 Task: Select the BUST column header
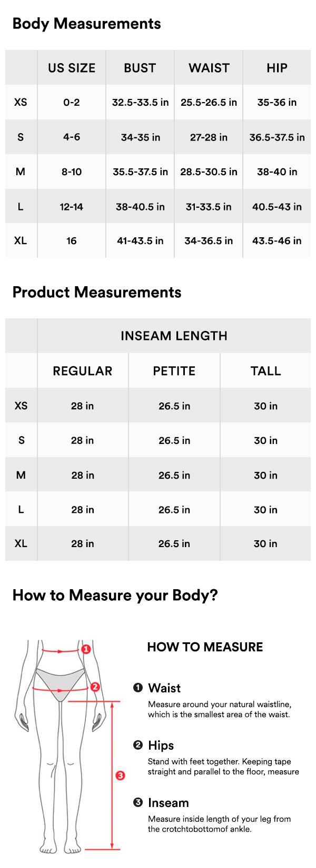tap(140, 68)
